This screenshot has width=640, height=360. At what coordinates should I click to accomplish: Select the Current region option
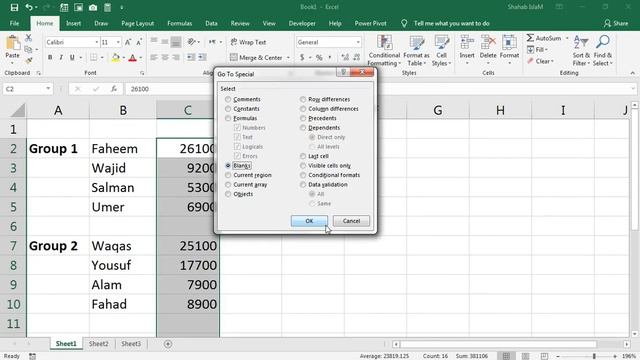coord(248,175)
